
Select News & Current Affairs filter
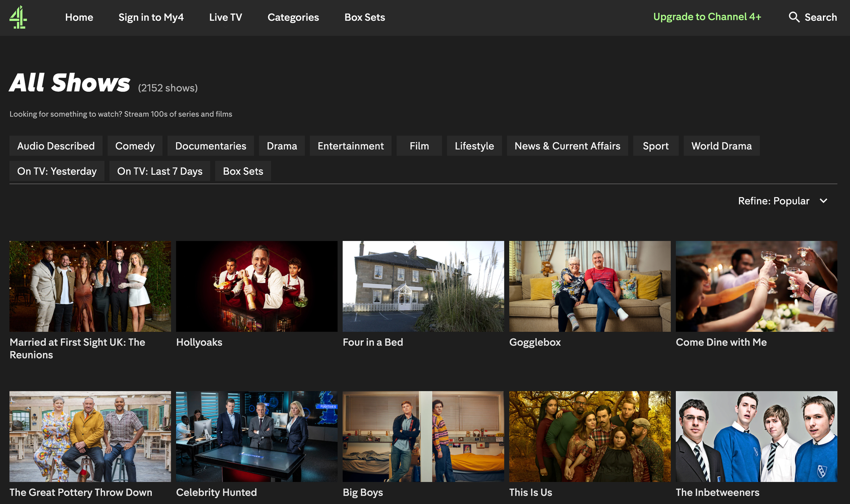pos(567,146)
